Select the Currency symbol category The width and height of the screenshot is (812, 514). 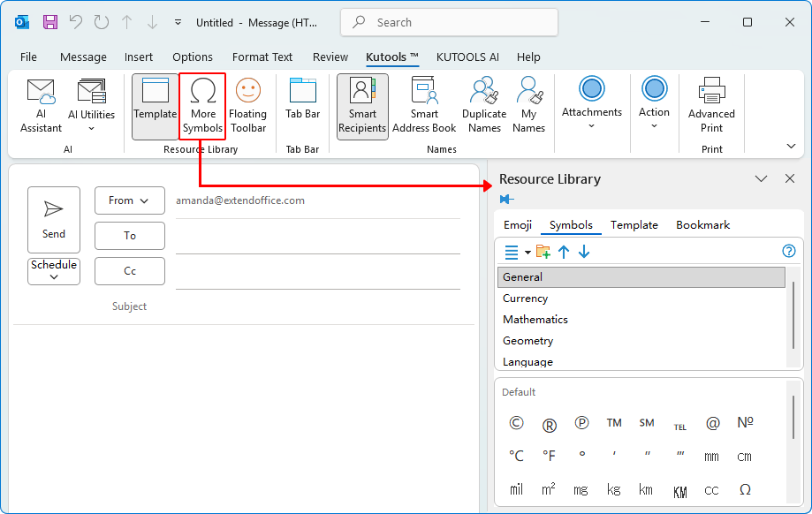pyautogui.click(x=525, y=299)
